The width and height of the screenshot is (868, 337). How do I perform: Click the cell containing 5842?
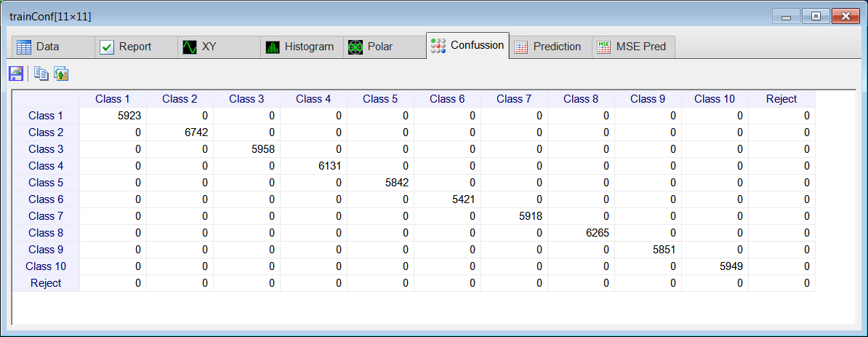381,183
